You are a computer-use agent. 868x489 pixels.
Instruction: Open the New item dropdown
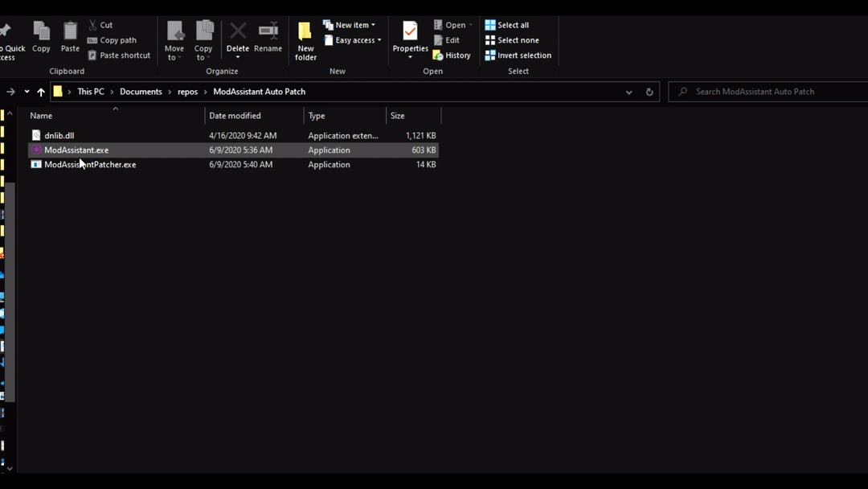tap(350, 25)
